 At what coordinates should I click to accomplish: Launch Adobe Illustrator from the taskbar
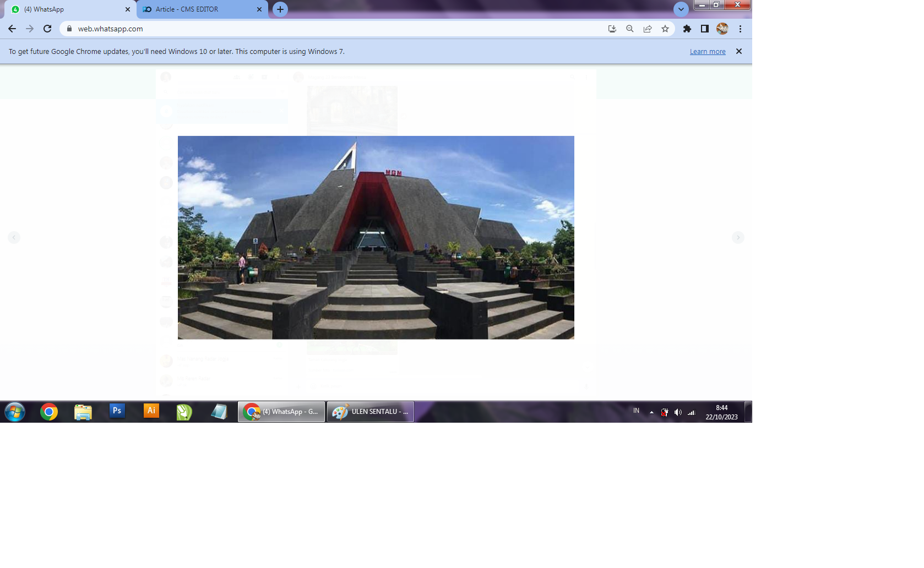(x=151, y=411)
